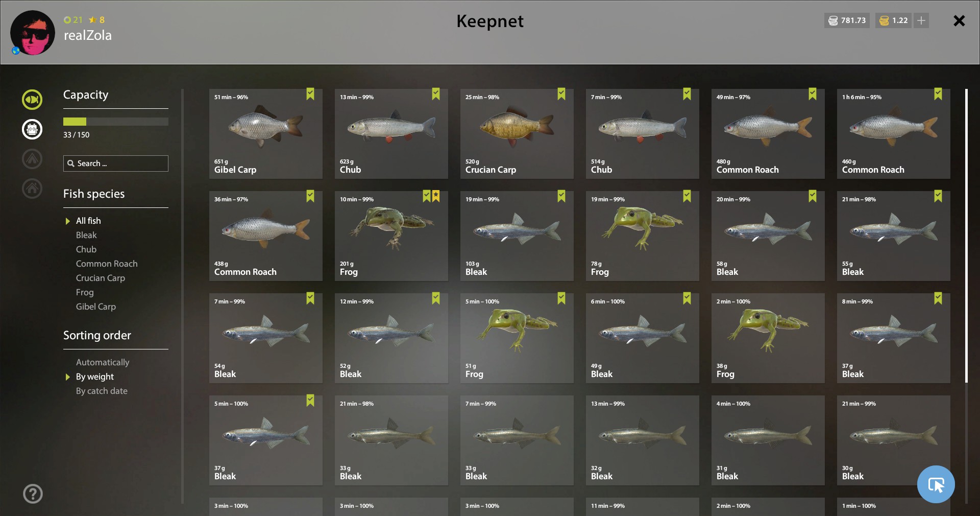Click the fish list vertical scrollbar

(966, 236)
